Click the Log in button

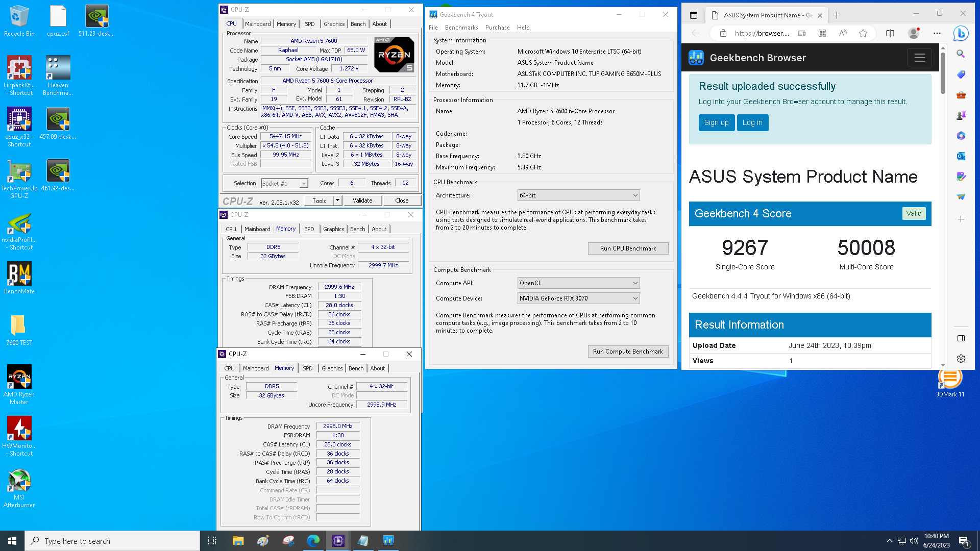pyautogui.click(x=752, y=122)
